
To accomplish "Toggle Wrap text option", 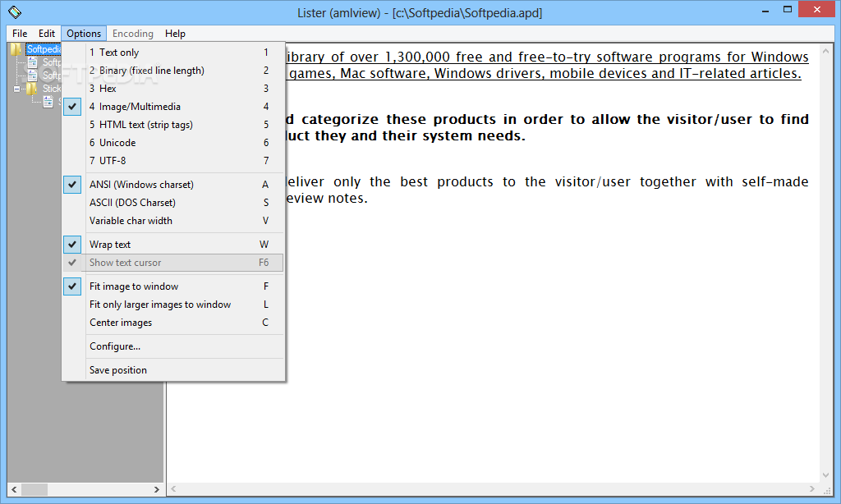I will [173, 245].
